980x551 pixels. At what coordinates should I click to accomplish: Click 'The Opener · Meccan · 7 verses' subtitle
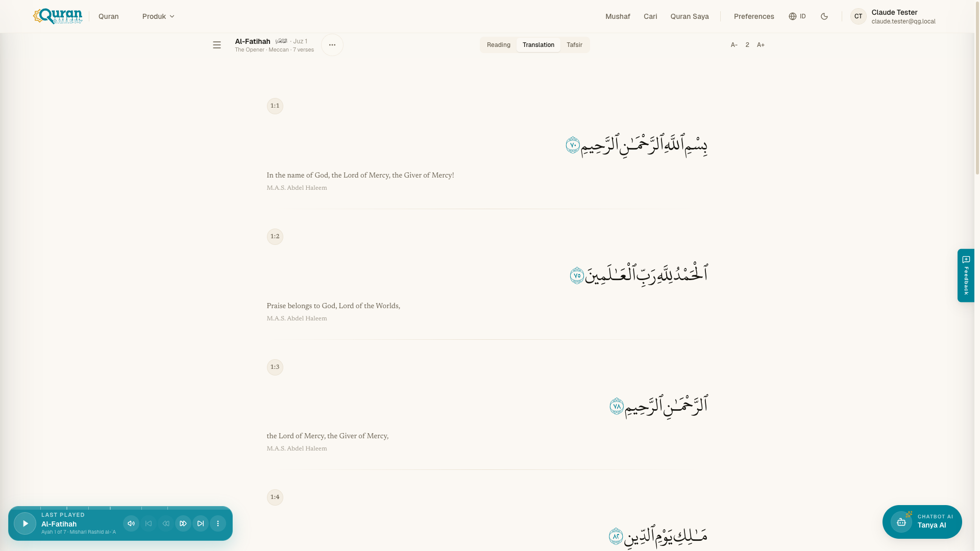point(274,50)
